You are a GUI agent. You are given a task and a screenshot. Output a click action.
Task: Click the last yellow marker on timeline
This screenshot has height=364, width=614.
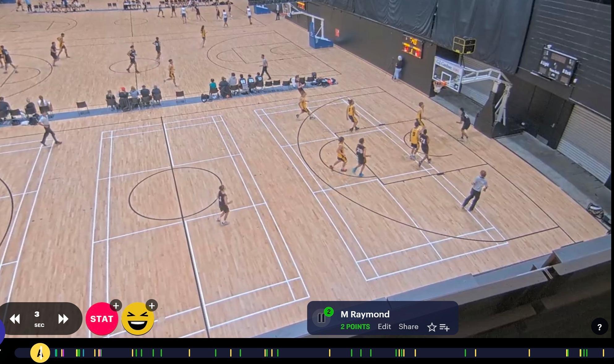click(x=603, y=353)
